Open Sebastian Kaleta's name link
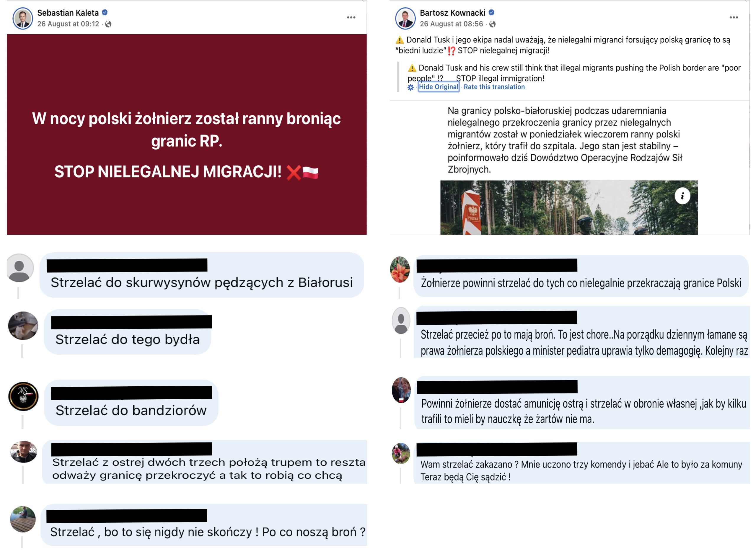Viewport: 756px width, 554px height. pos(68,13)
